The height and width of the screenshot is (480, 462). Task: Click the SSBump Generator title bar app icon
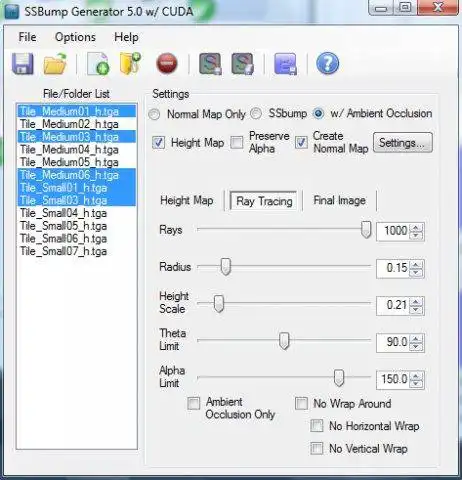click(12, 12)
